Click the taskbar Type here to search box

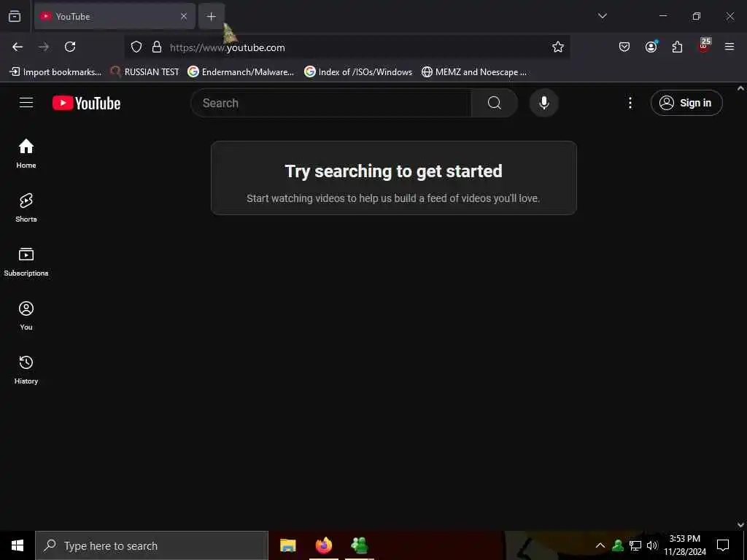click(152, 545)
